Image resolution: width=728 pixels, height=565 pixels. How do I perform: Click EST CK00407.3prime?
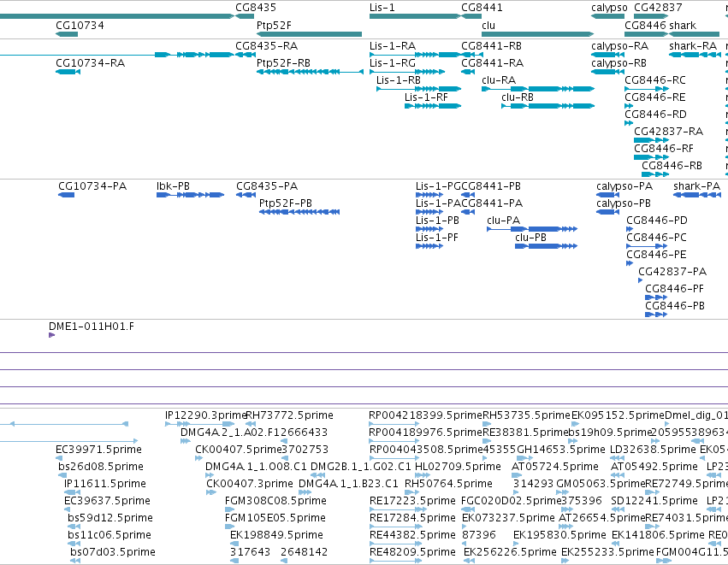[x=250, y=484]
